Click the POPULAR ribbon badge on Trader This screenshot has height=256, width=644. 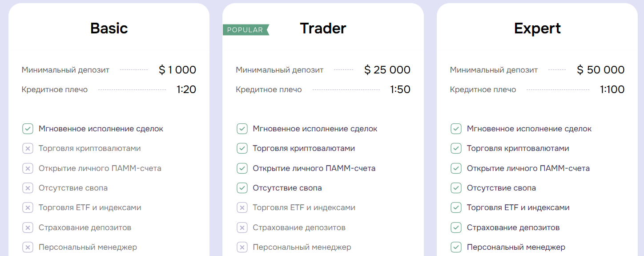[246, 30]
